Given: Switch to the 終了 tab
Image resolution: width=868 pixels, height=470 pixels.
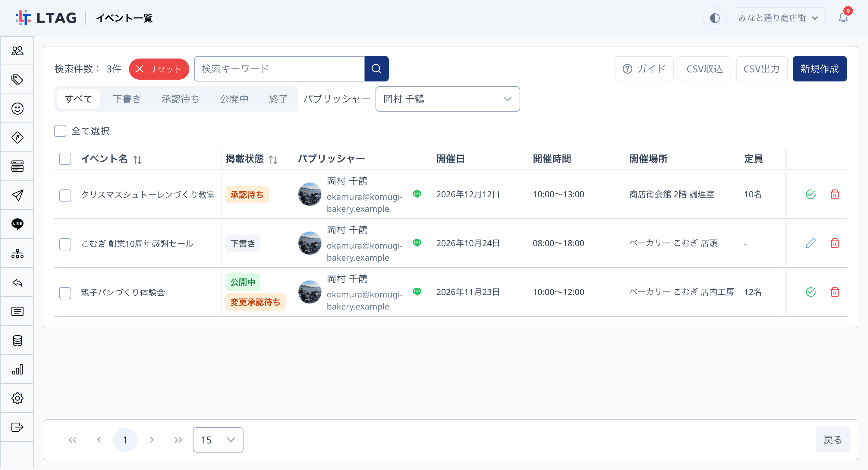Looking at the screenshot, I should [278, 99].
